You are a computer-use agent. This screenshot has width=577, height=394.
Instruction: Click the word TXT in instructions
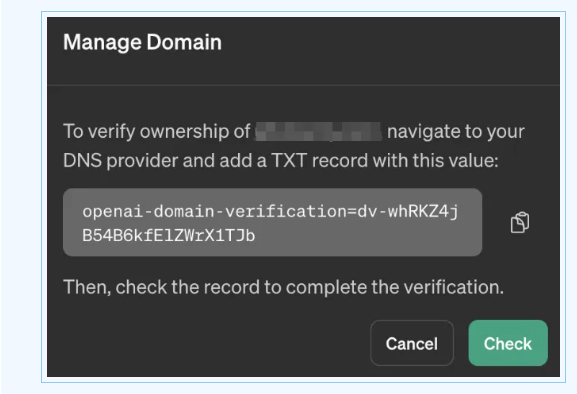click(x=289, y=161)
